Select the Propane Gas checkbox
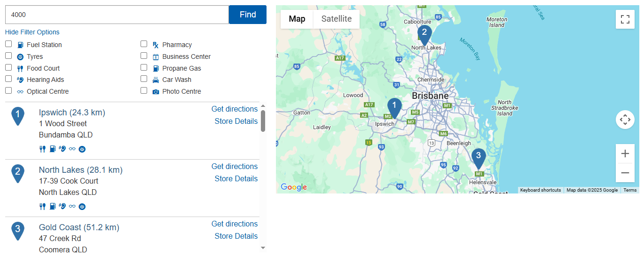The height and width of the screenshot is (258, 644). tap(144, 67)
